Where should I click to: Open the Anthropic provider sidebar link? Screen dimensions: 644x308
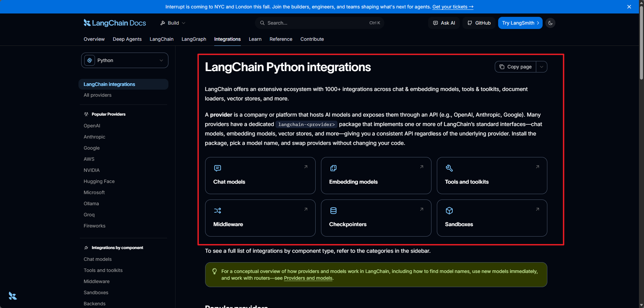click(95, 137)
